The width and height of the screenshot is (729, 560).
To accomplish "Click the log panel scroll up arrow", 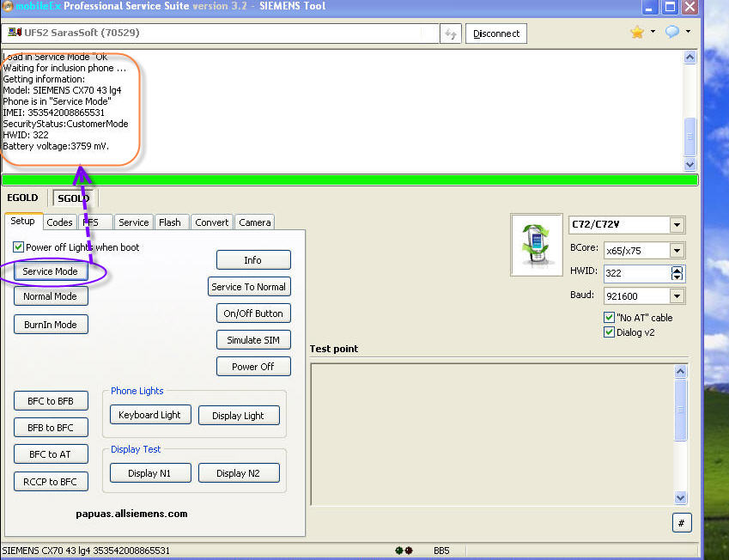I will (690, 58).
